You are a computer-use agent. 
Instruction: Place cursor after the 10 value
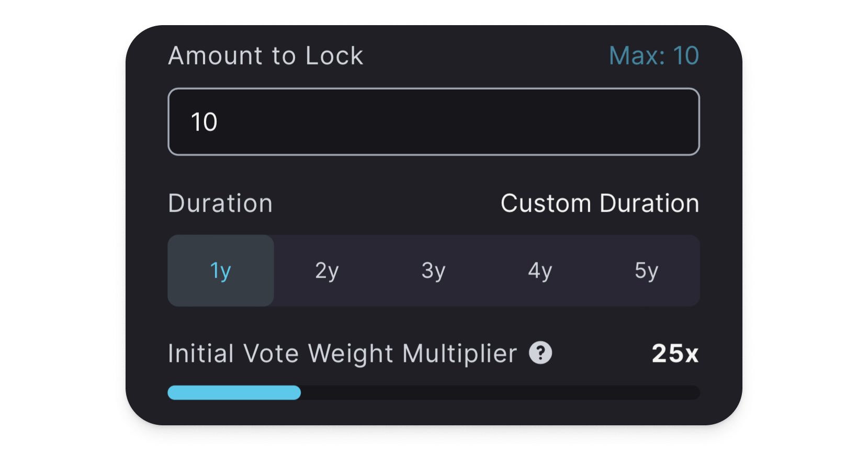click(x=219, y=122)
